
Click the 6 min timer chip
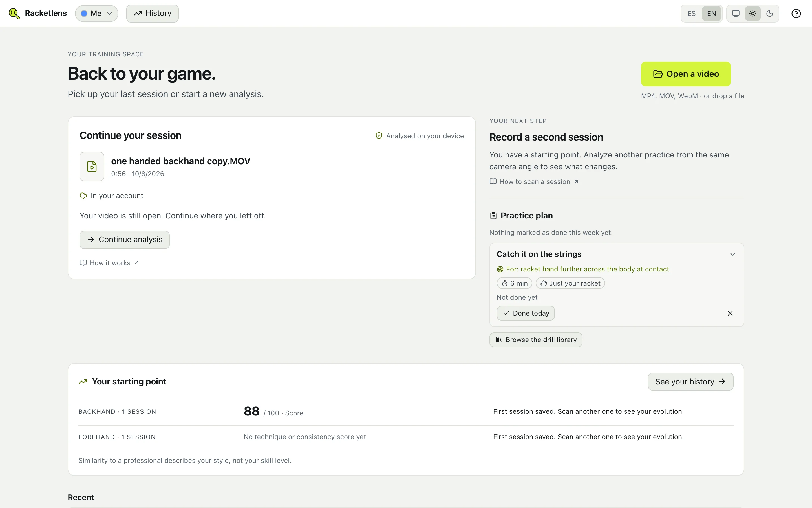point(514,283)
